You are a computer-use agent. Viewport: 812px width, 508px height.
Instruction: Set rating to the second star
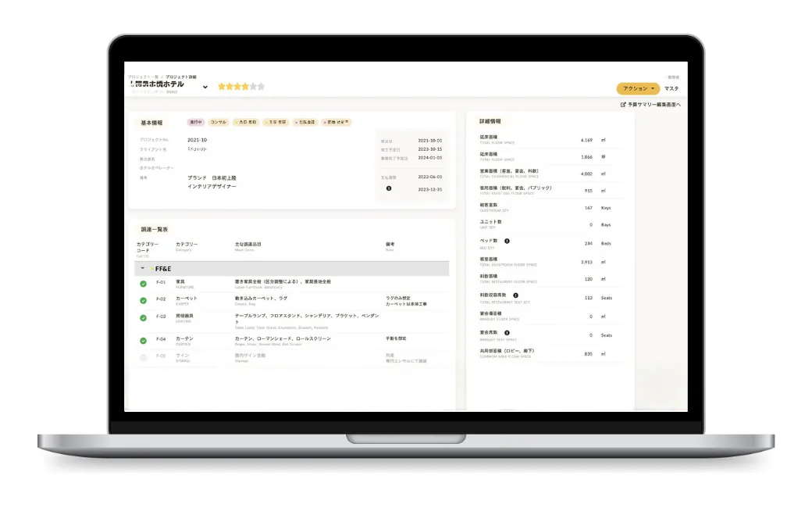tap(230, 87)
